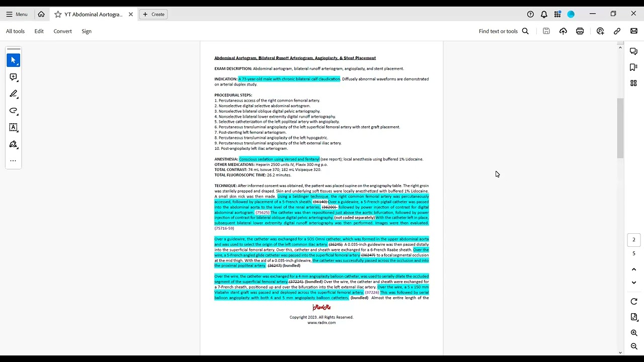Open All tools panel
The height and width of the screenshot is (362, 644).
tap(15, 31)
